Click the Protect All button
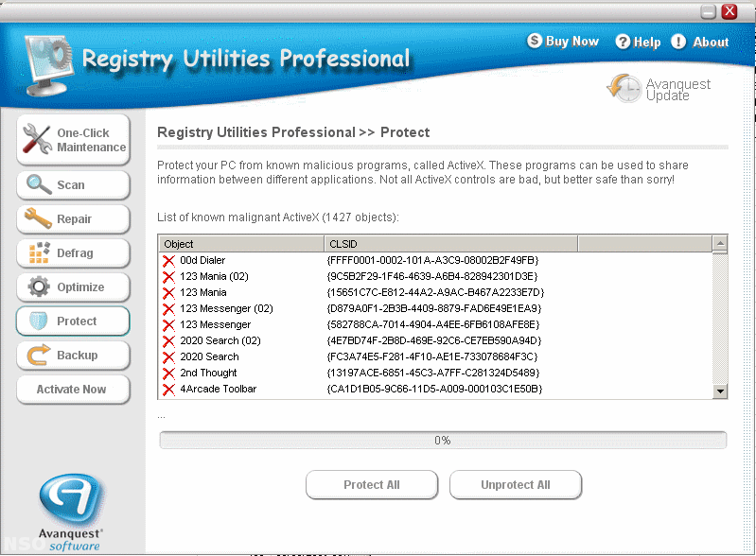Image resolution: width=756 pixels, height=556 pixels. click(372, 485)
